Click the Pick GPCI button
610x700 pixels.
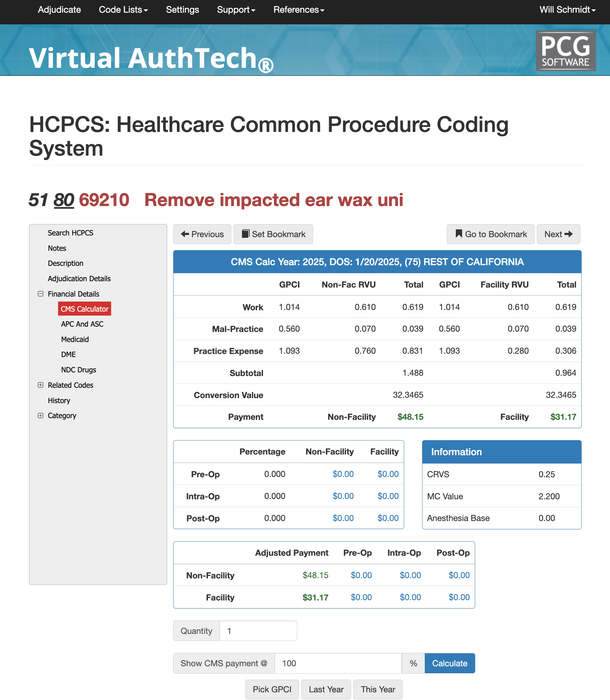tap(272, 689)
